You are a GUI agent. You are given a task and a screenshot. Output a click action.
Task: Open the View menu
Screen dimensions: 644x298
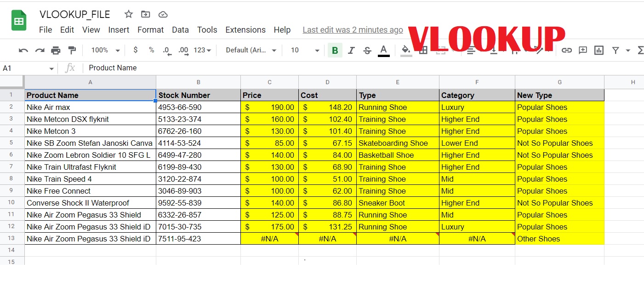click(x=91, y=30)
